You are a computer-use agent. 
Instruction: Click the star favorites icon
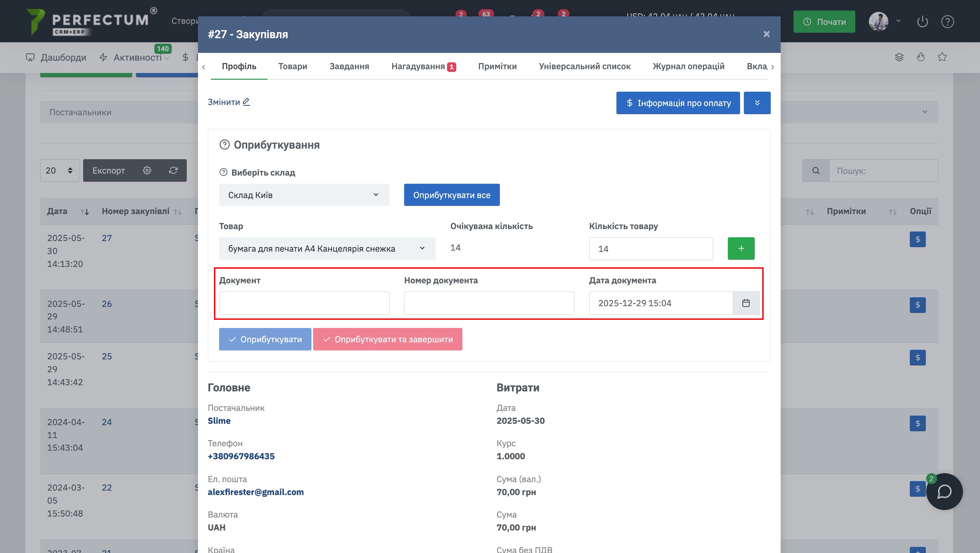coord(942,57)
